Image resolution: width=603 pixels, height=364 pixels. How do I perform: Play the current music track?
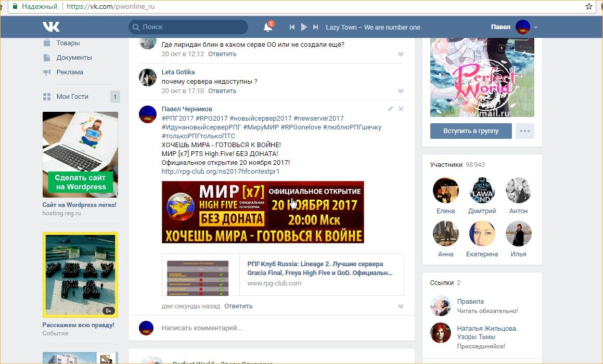click(304, 27)
